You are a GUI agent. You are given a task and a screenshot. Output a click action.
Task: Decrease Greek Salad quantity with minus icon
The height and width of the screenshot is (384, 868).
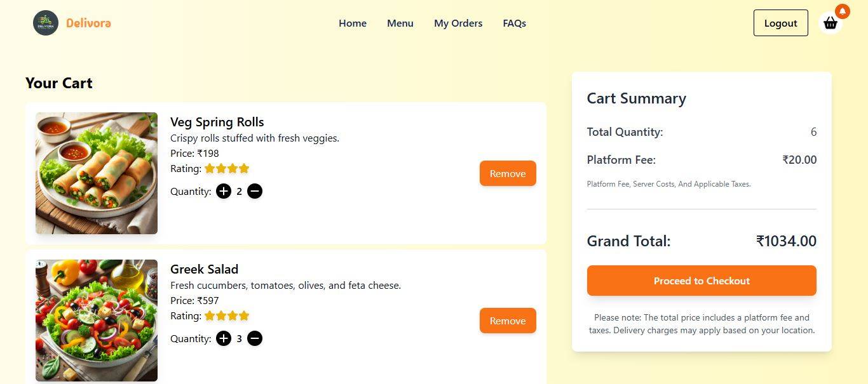pyautogui.click(x=255, y=338)
